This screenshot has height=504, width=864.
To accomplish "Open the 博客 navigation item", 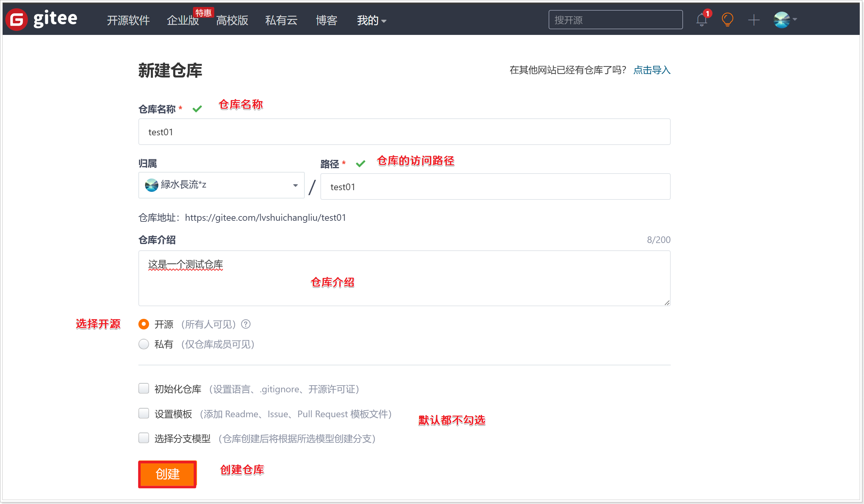I will (x=326, y=21).
